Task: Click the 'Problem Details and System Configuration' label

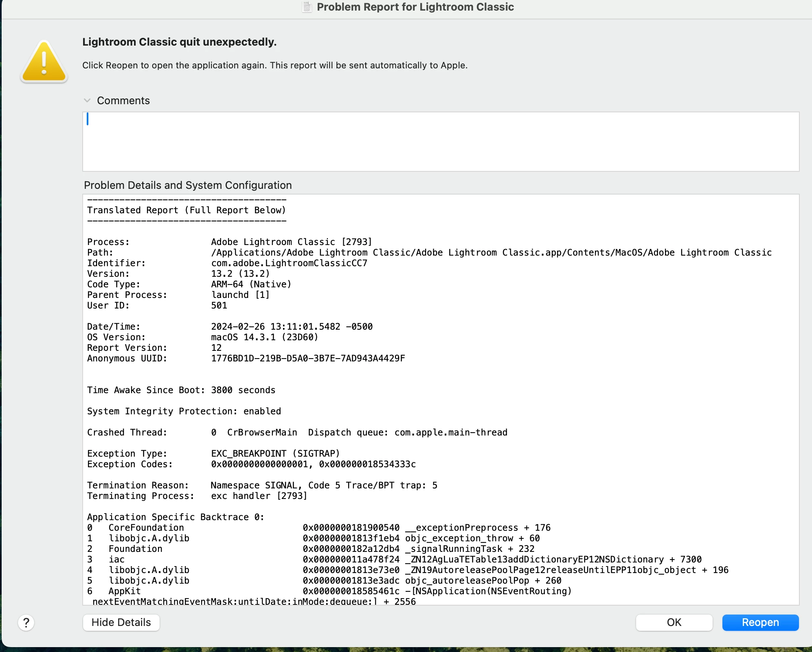Action: point(188,185)
